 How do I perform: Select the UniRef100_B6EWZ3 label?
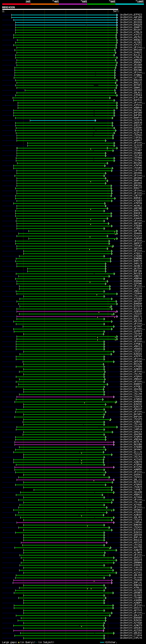click(x=131, y=40)
